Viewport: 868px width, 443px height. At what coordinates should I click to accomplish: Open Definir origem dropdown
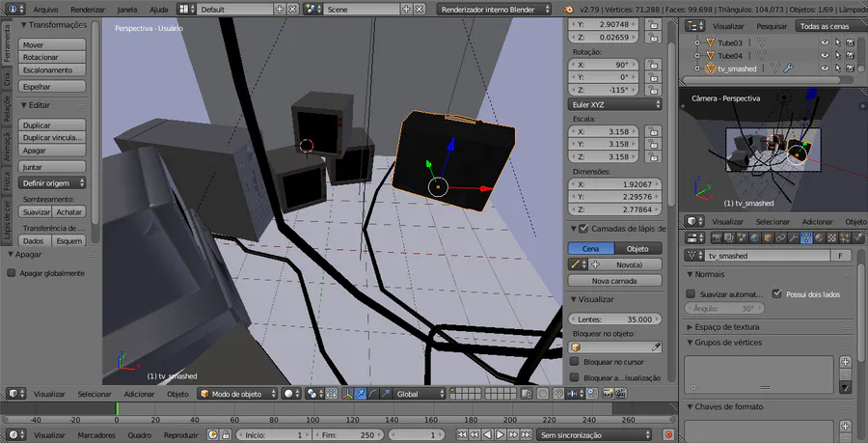point(52,182)
